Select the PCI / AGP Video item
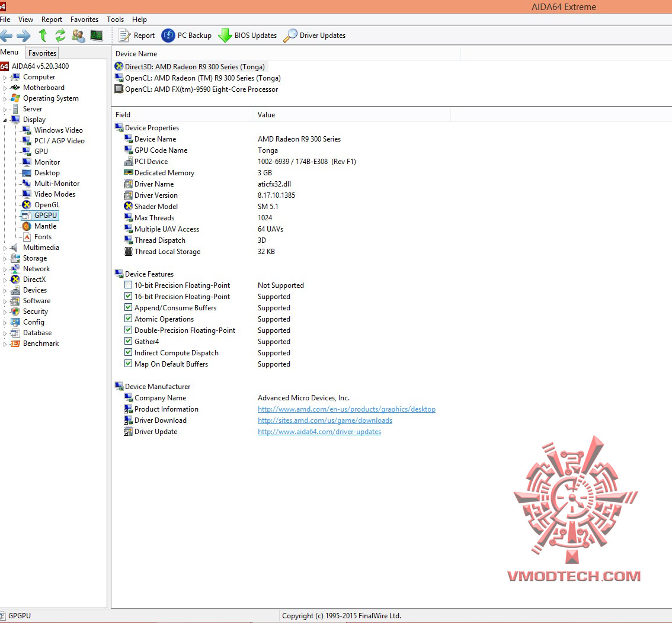 [59, 141]
